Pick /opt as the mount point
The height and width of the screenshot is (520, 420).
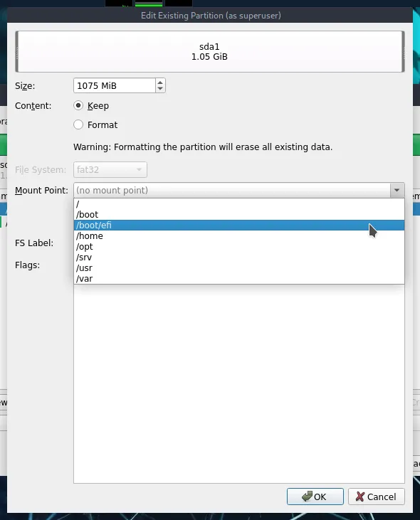point(239,246)
